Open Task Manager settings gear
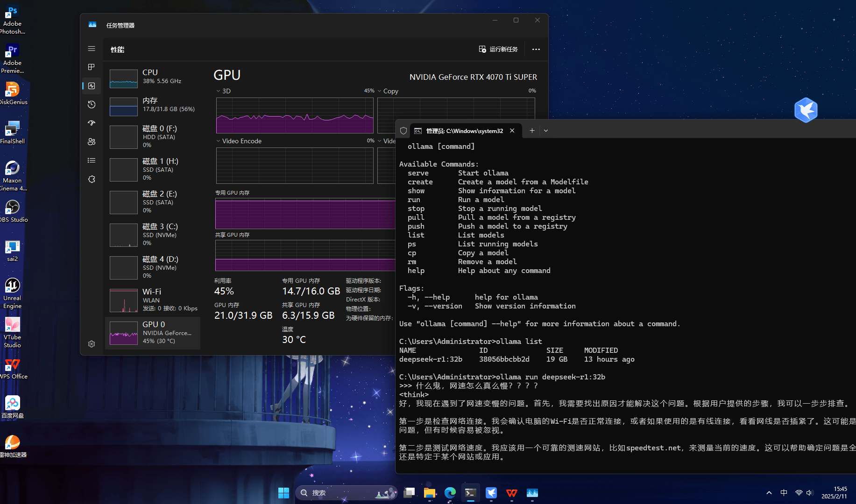856x504 pixels. (92, 344)
